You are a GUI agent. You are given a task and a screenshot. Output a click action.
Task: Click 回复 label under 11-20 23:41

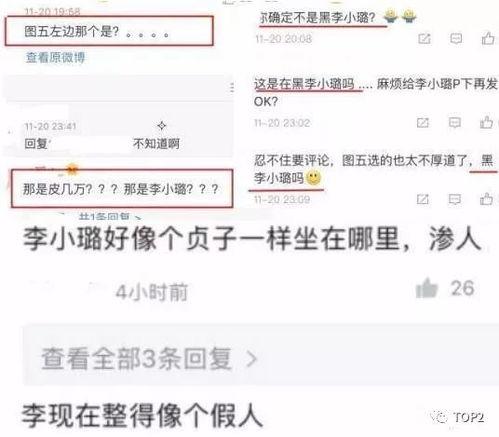coord(36,144)
